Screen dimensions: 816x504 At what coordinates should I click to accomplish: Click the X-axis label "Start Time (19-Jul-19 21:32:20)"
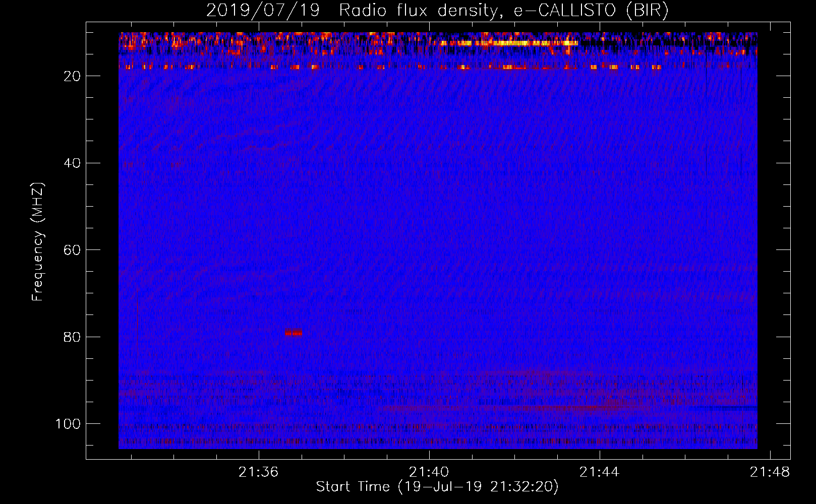(437, 487)
